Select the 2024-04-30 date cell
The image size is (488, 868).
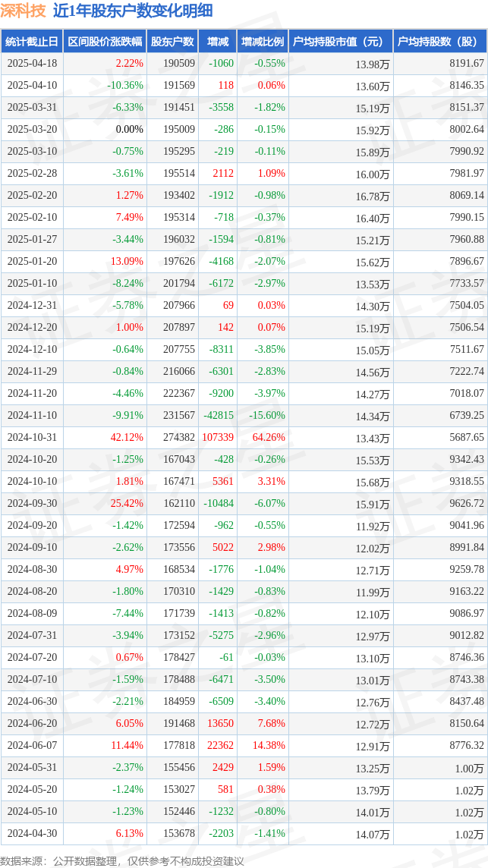coord(32,833)
